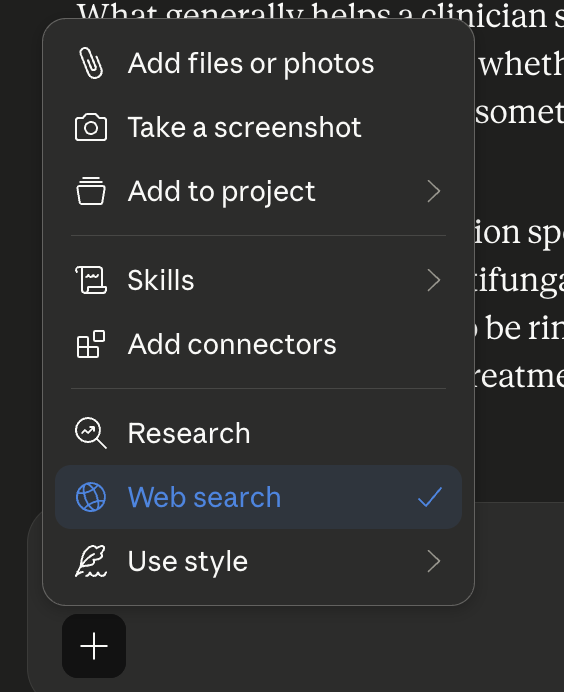Open the Use style submenu chevron
The image size is (564, 692).
click(434, 561)
